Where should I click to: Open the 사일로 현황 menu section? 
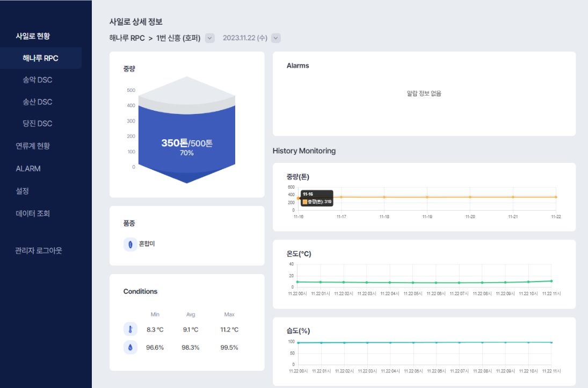coord(33,36)
